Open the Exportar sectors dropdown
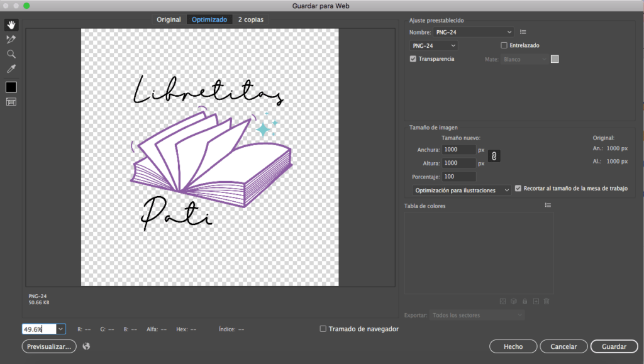The width and height of the screenshot is (644, 364). [477, 315]
